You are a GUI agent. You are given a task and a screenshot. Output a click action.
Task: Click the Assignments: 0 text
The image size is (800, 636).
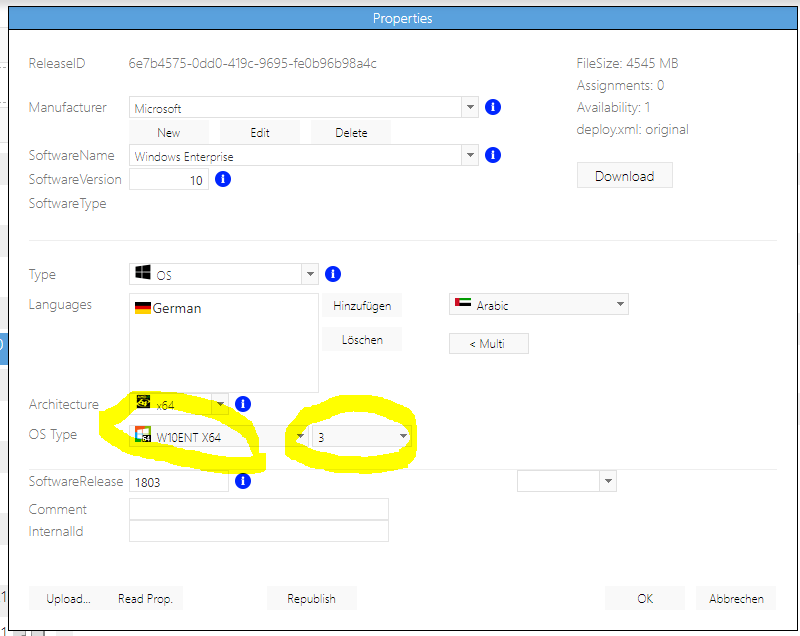[620, 85]
